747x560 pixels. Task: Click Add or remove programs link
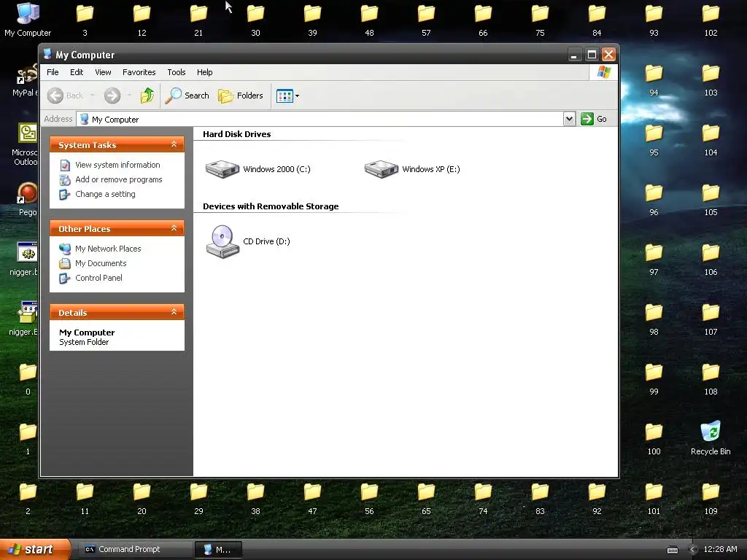(x=119, y=179)
